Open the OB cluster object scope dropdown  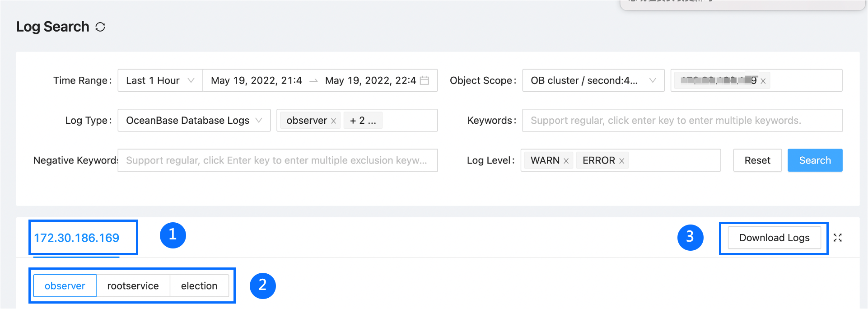593,80
